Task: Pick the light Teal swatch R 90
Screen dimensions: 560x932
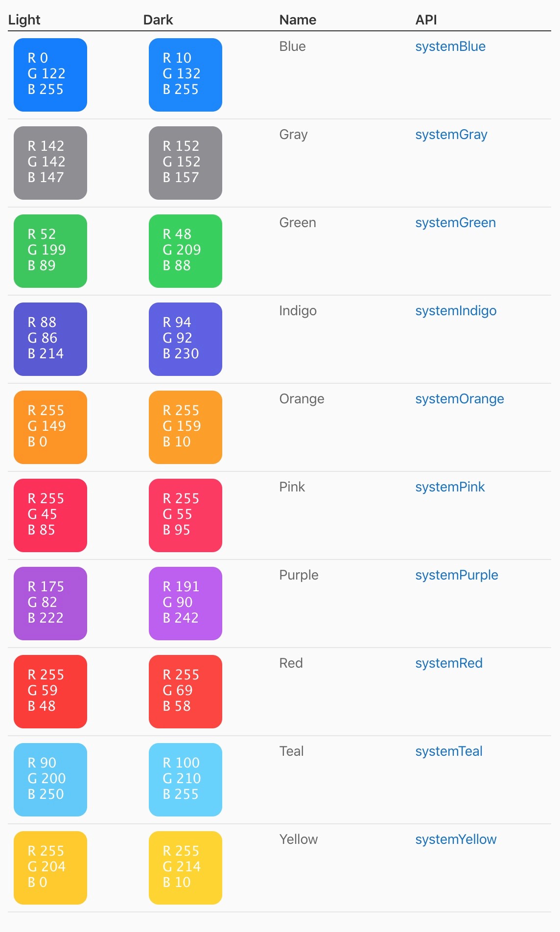Action: (x=50, y=780)
